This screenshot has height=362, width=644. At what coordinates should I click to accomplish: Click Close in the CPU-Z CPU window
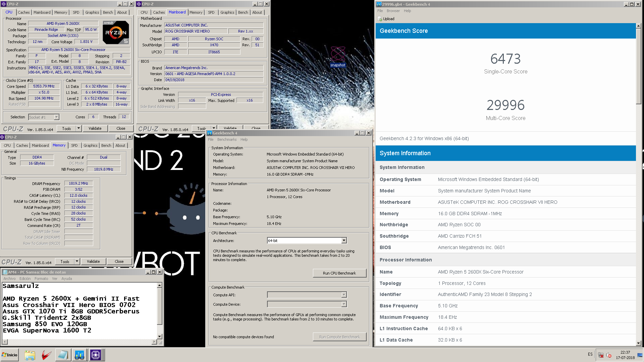coord(121,128)
